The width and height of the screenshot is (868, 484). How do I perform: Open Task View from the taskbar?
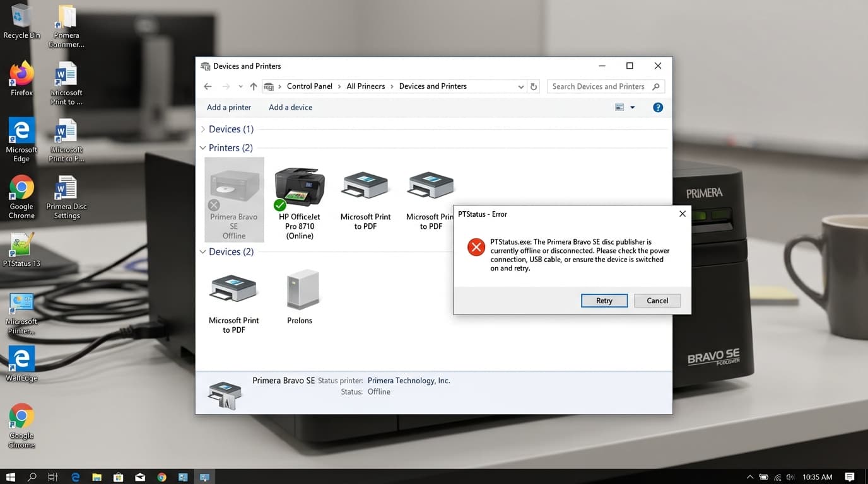click(53, 477)
